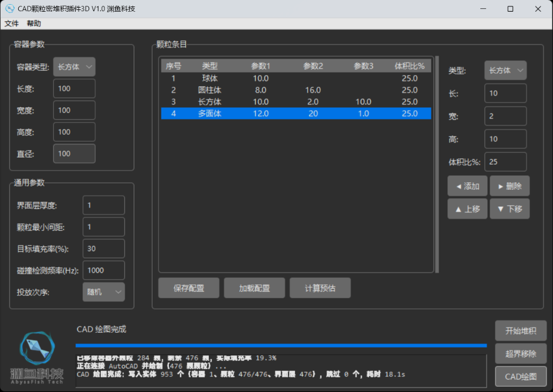This screenshot has height=392, width=553.
Task: Select the 球体 row in particle list
Action: click(x=296, y=79)
